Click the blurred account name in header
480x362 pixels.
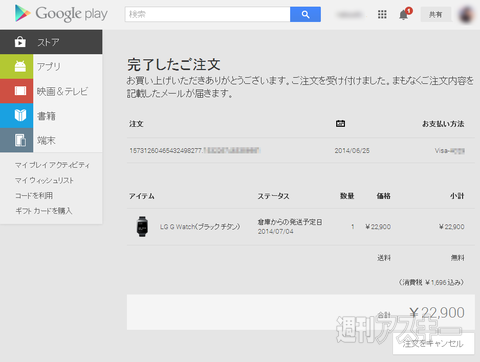tap(349, 15)
